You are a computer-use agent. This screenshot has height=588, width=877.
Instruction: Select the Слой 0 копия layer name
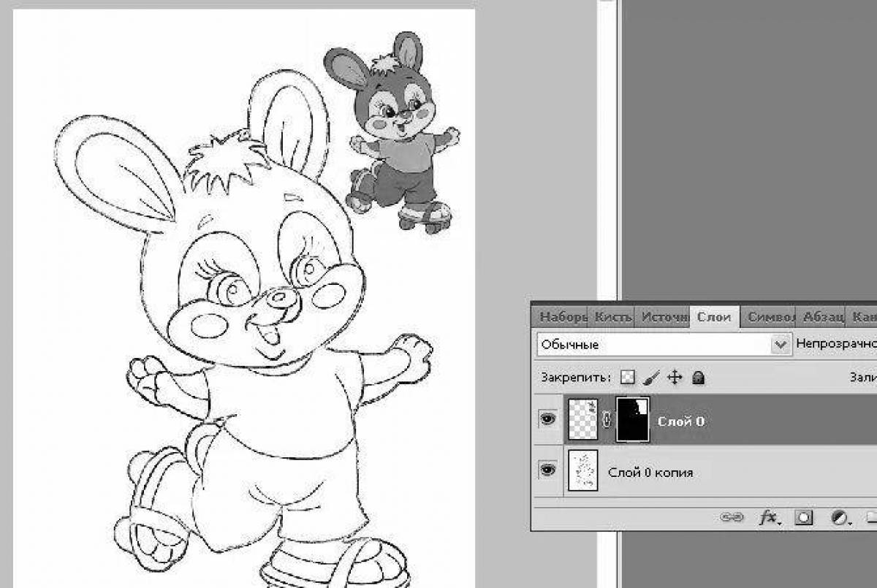[650, 473]
